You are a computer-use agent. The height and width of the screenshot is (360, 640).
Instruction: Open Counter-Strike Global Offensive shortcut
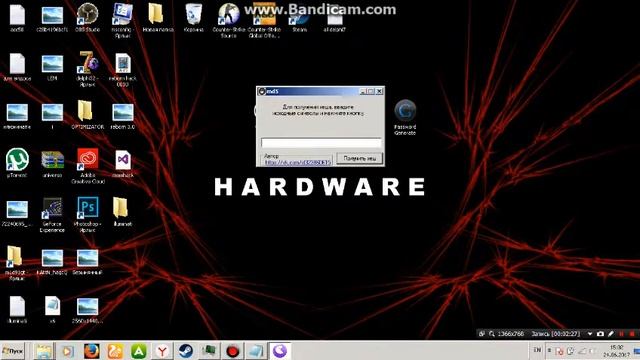(x=264, y=20)
